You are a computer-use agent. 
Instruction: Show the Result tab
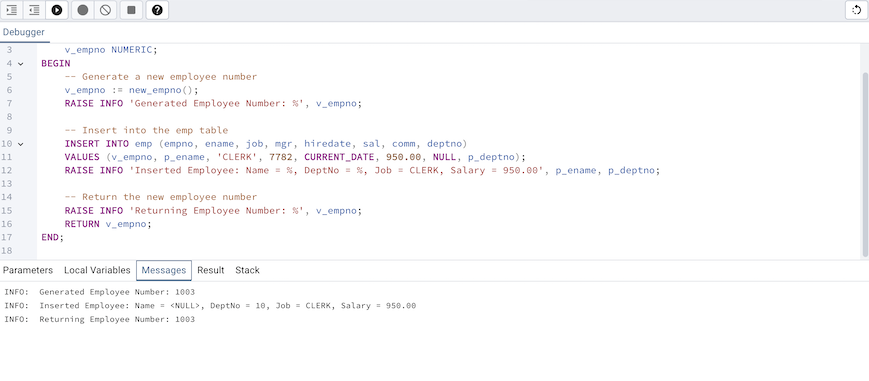[211, 270]
